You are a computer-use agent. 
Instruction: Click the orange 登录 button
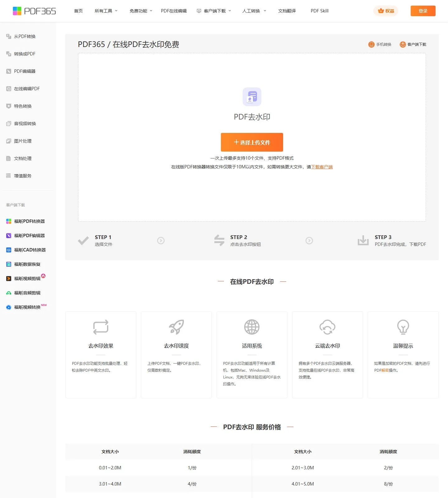click(423, 11)
